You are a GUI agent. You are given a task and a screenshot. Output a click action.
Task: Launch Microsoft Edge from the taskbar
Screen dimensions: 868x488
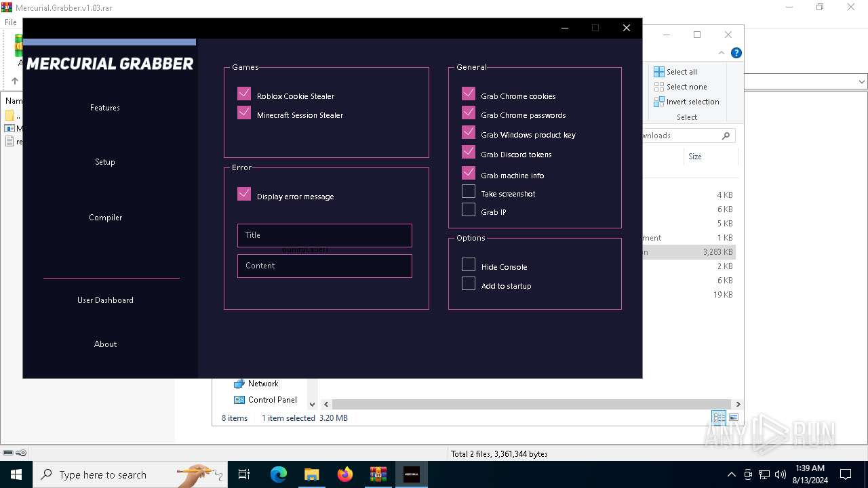click(279, 474)
